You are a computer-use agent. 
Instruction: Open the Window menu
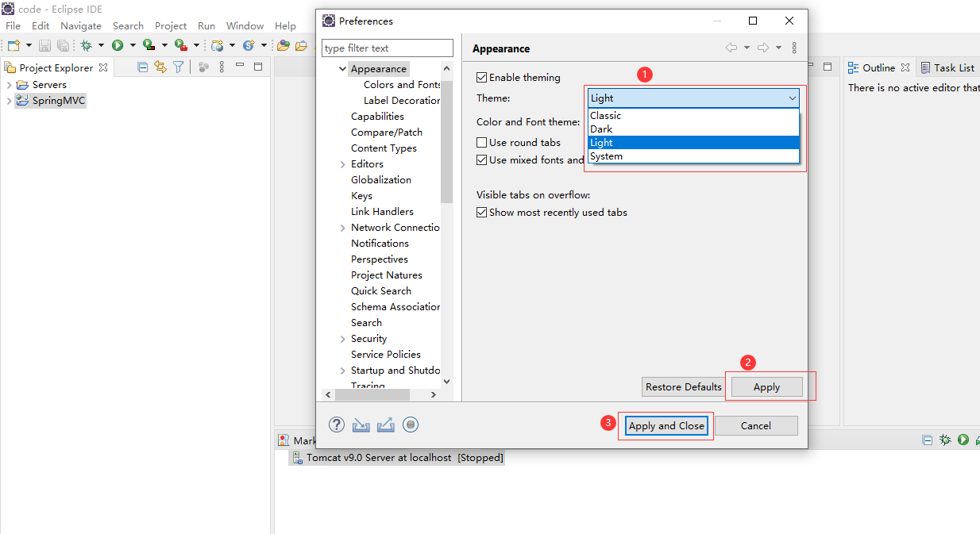245,26
